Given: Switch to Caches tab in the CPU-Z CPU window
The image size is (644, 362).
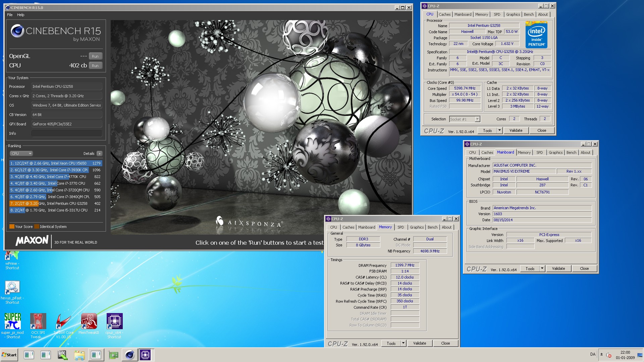Looking at the screenshot, I should [x=444, y=14].
